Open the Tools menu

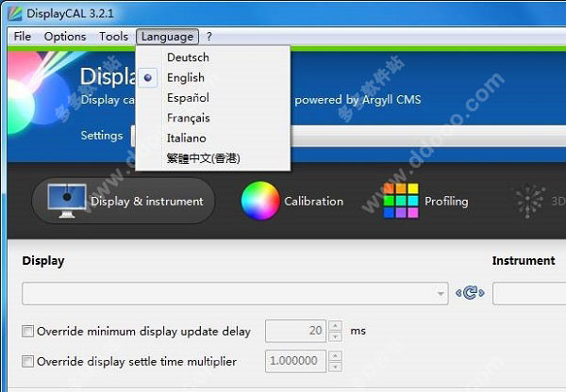[114, 37]
